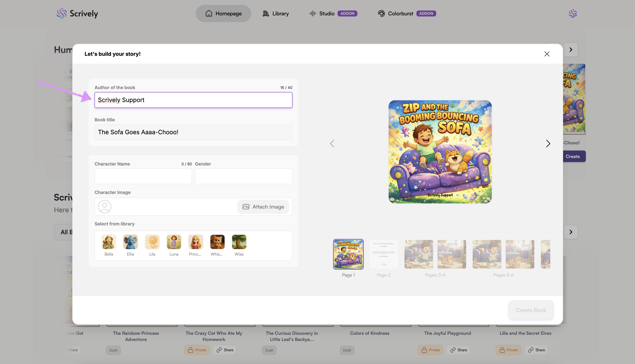
Task: Focus the Character Name input field
Action: point(143,176)
